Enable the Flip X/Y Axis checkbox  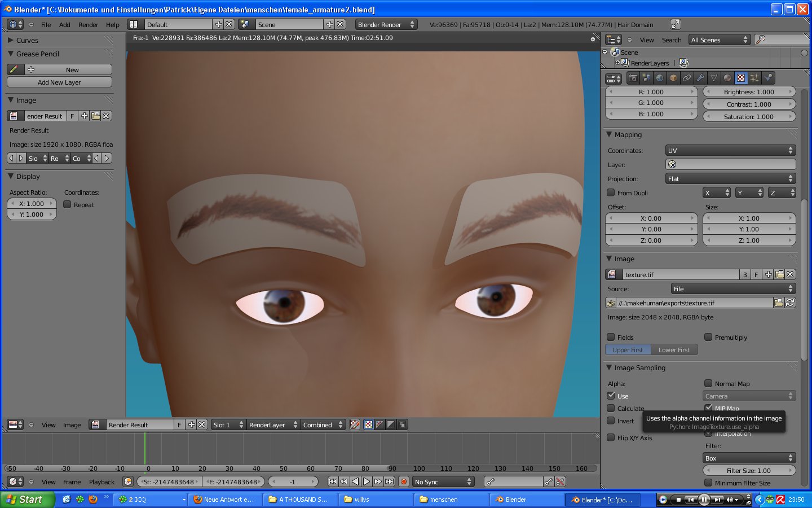pos(611,437)
